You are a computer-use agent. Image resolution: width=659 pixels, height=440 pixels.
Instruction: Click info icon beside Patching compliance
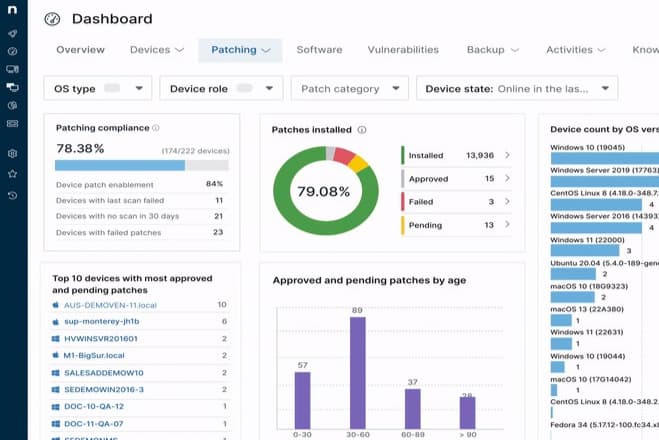[x=157, y=128]
